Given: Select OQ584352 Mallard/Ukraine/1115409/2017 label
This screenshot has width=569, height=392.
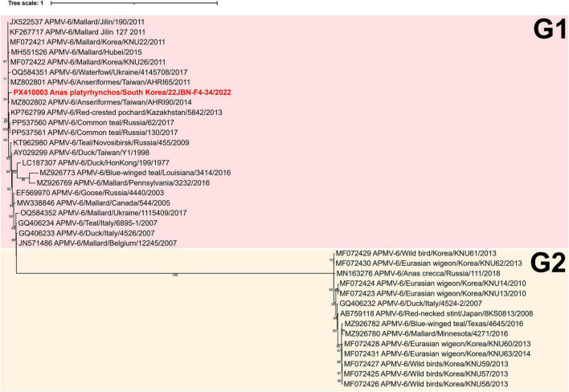Looking at the screenshot, I should click(x=104, y=213).
